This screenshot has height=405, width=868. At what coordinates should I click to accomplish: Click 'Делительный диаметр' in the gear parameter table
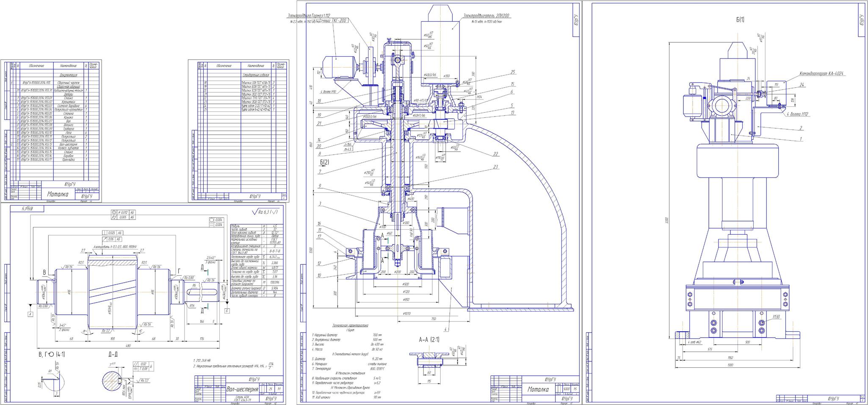244,292
